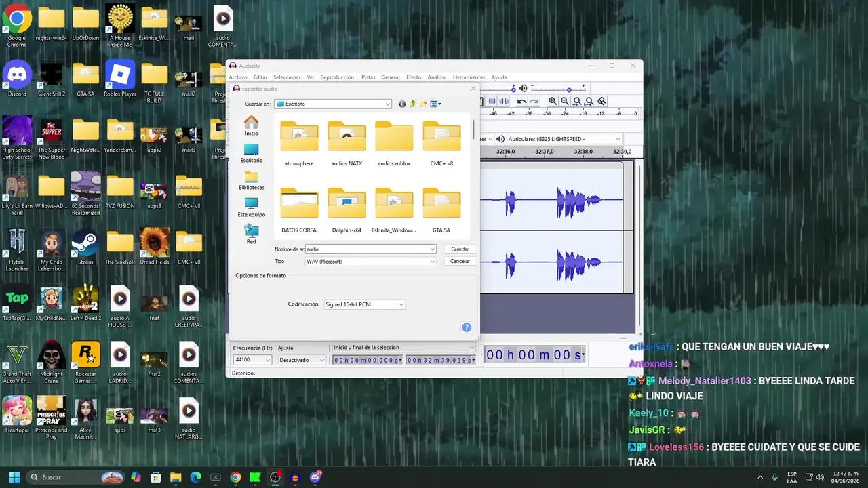Viewport: 868px width, 488px height.
Task: Open the export dialog help icon
Action: 467,327
